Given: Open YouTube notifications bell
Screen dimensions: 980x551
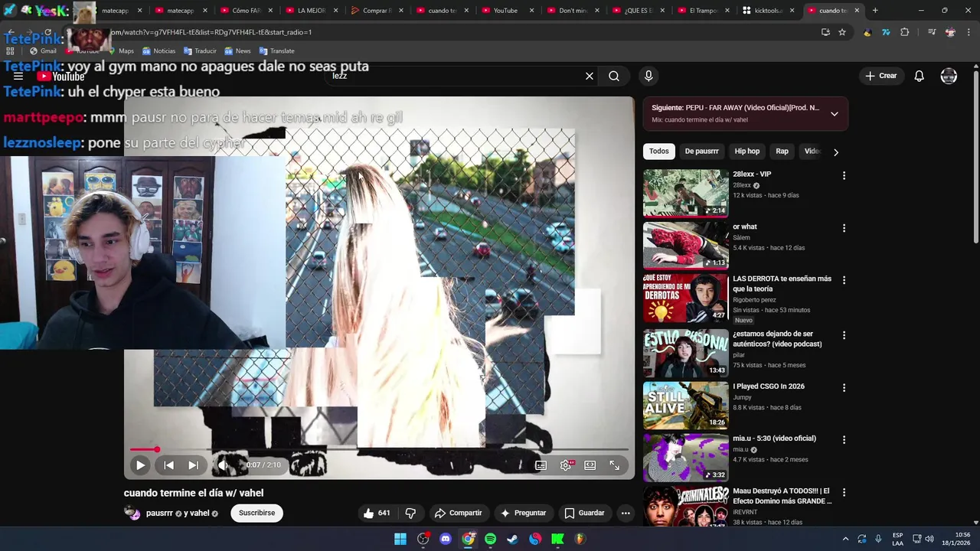Looking at the screenshot, I should (919, 76).
